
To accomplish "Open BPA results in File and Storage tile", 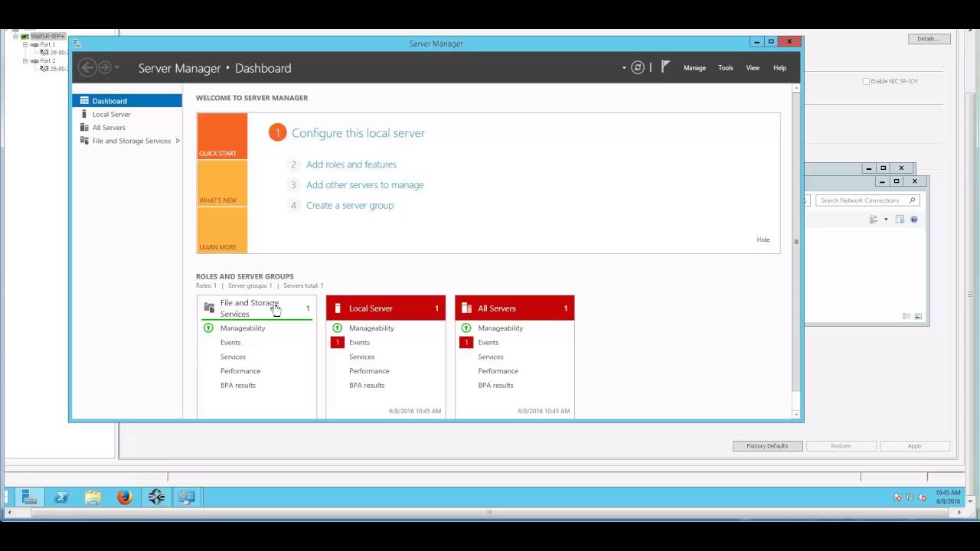I will pos(238,386).
